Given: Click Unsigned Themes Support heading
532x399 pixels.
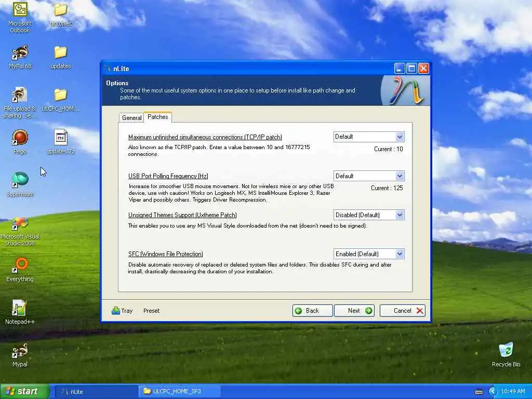Looking at the screenshot, I should 182,215.
